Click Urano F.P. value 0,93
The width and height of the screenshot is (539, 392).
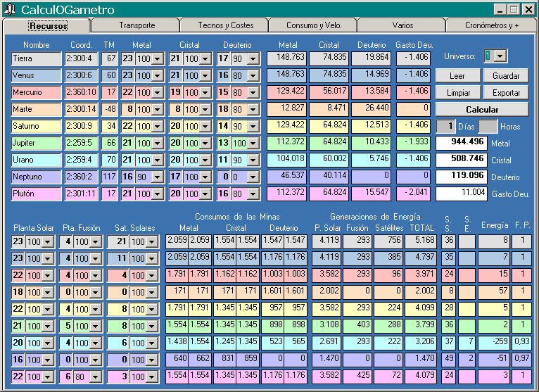coord(521,343)
